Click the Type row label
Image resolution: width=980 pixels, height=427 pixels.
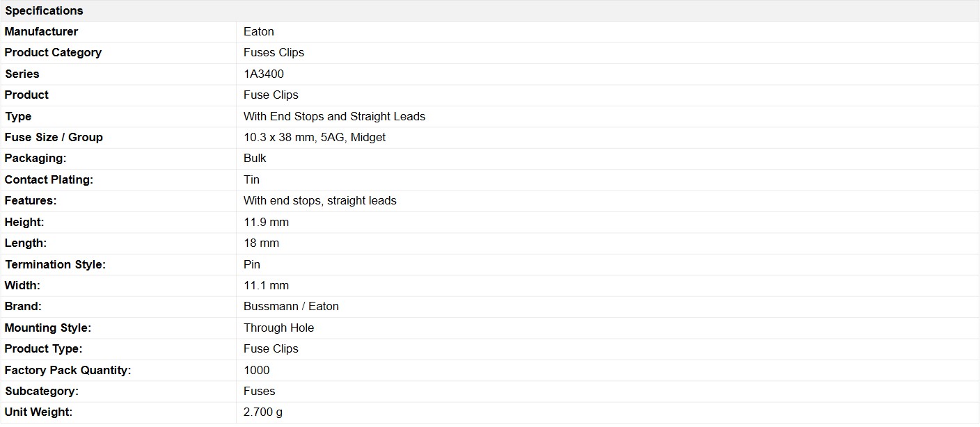coord(18,116)
